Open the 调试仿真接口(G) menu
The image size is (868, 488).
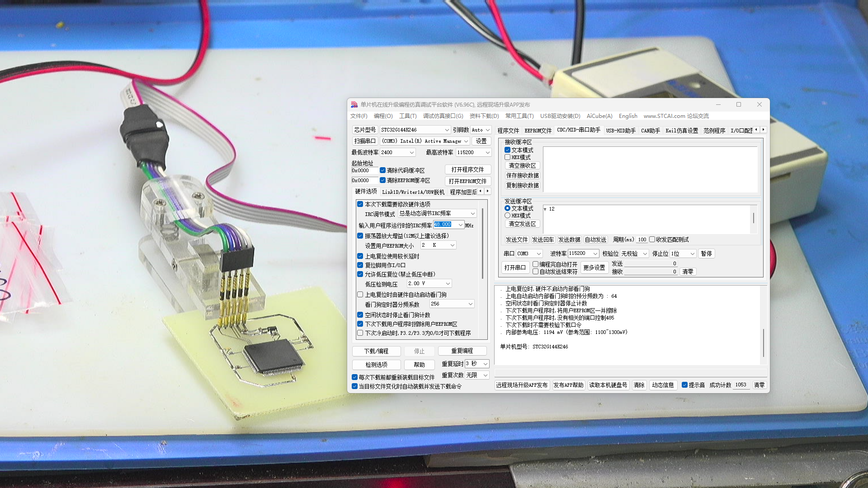pos(443,116)
